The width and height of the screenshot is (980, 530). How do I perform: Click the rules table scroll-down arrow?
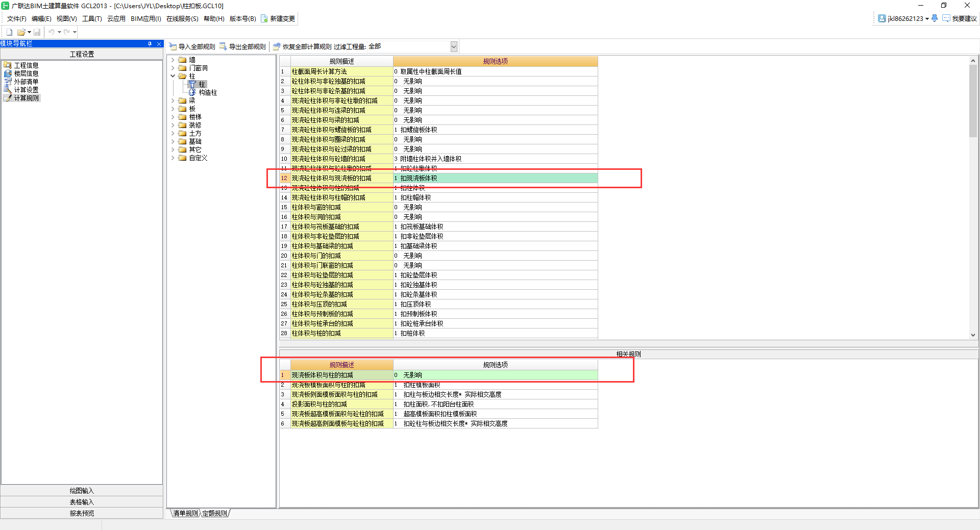pyautogui.click(x=973, y=335)
